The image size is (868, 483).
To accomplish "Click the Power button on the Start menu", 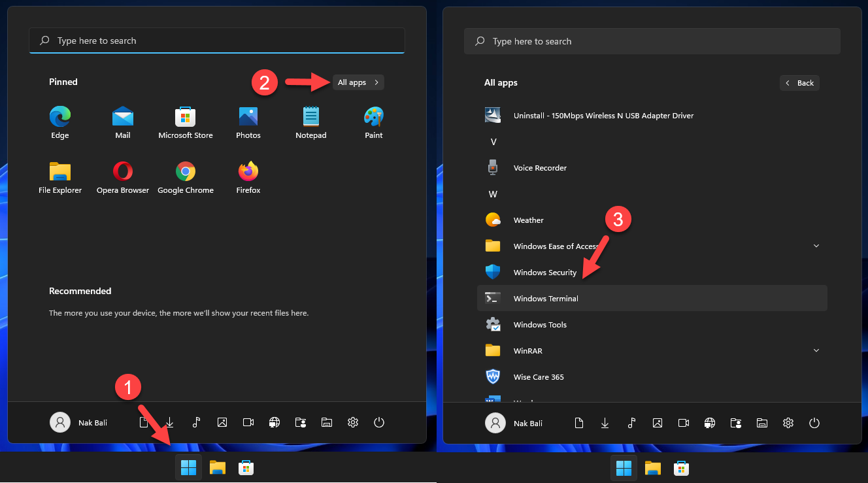I will pyautogui.click(x=379, y=422).
